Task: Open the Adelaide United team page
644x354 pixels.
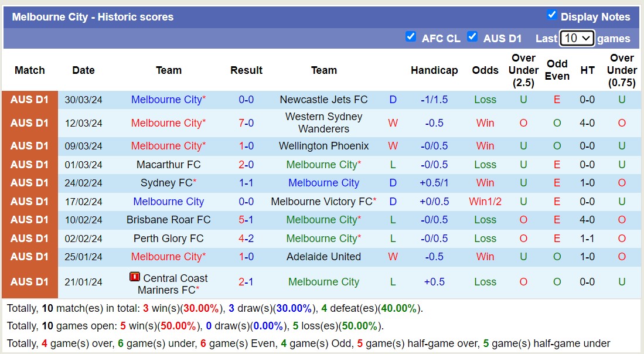Action: tap(324, 257)
